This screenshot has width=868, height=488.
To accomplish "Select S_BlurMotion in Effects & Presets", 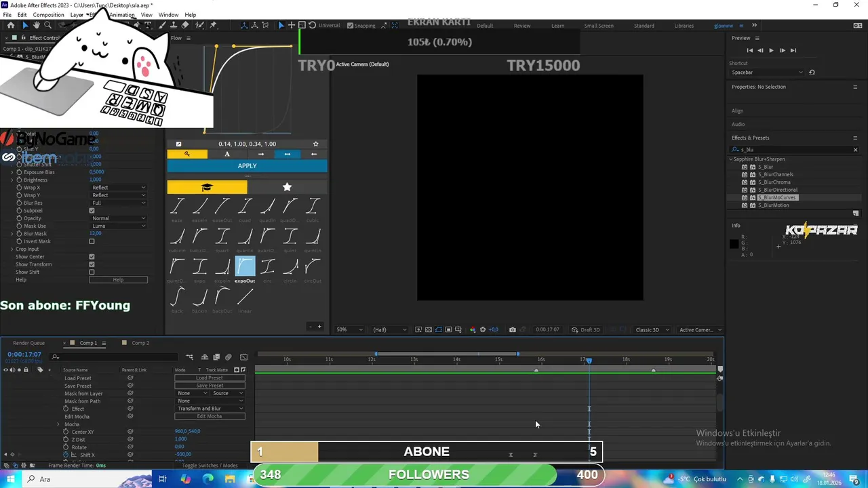I will click(773, 205).
